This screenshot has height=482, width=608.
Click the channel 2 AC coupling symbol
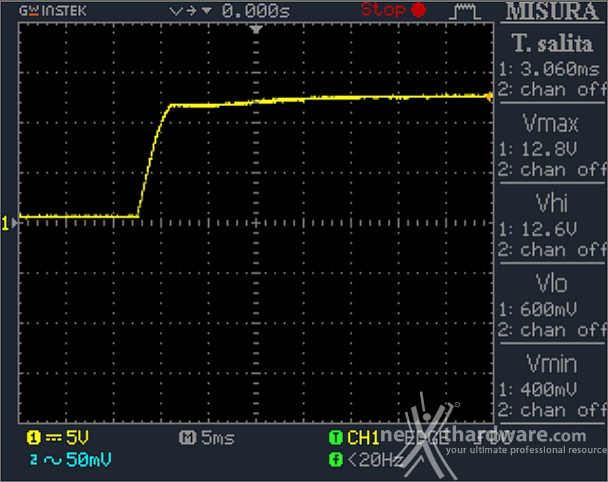[x=53, y=460]
